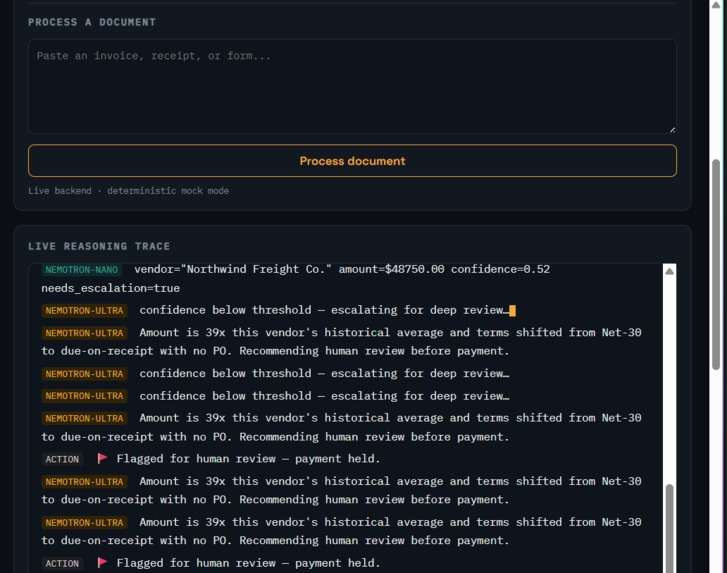
Task: Click the page scrollbar up arrow
Action: coord(716,5)
